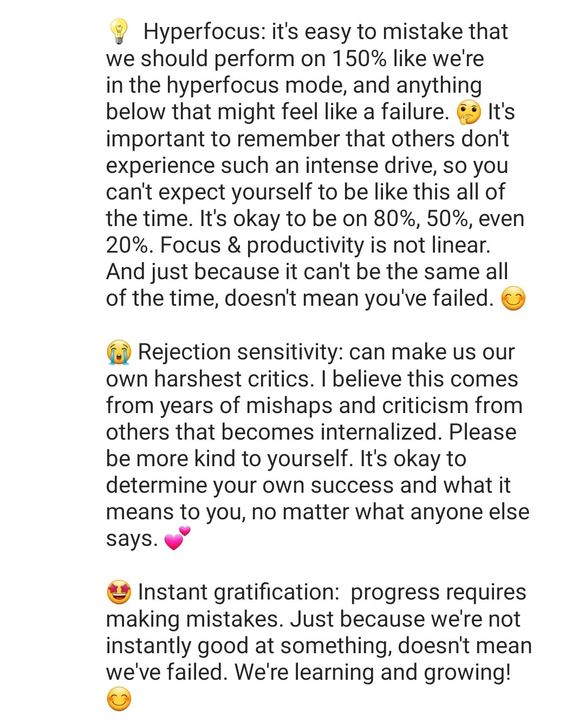585x728 pixels.
Task: Click the thinking face emoji after failure
Action: (x=469, y=112)
